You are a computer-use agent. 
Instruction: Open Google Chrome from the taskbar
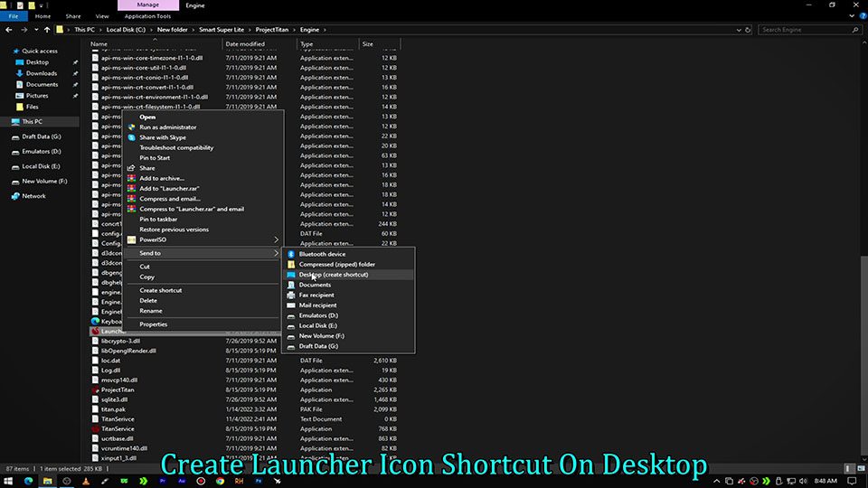point(221,481)
